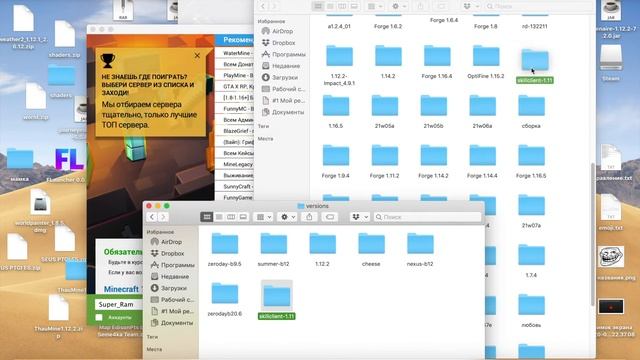Open the gear action menu in versions window

[x=287, y=217]
